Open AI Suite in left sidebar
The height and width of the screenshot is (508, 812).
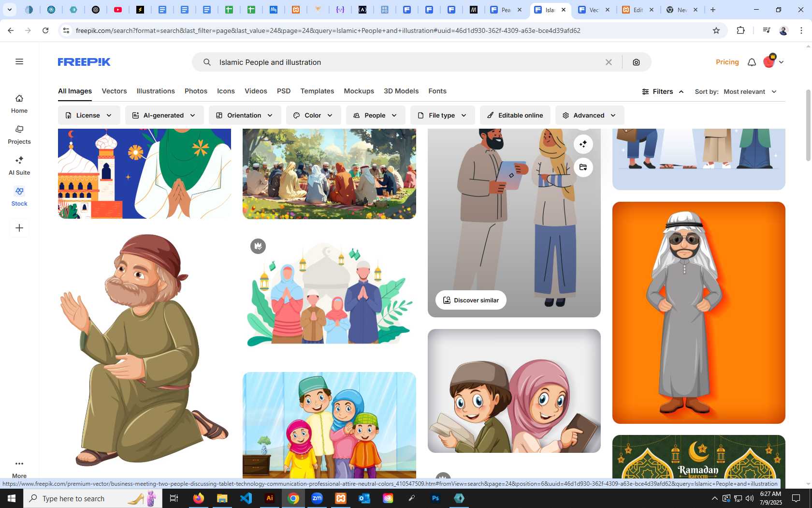[19, 166]
